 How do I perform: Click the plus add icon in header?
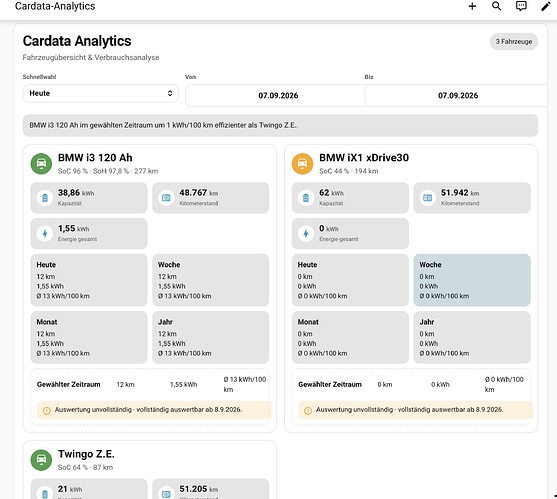tap(472, 6)
